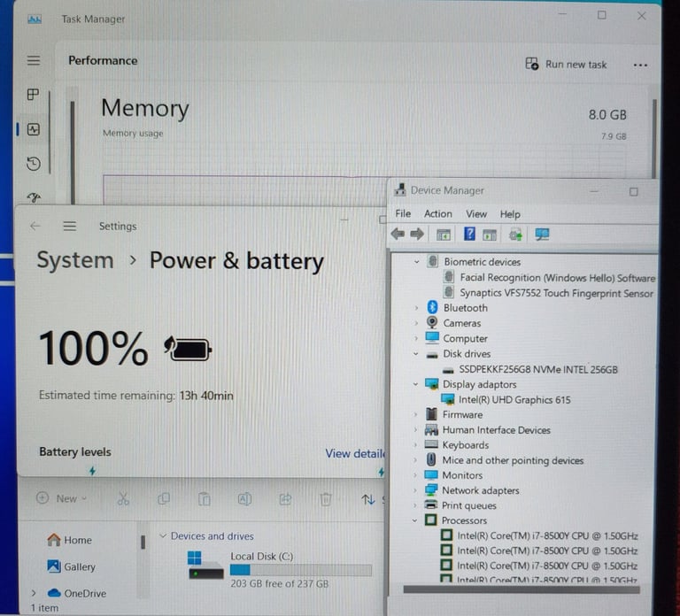This screenshot has width=680, height=616.
Task: Select Performance page icon in Task Manager sidebar
Action: pos(34,129)
